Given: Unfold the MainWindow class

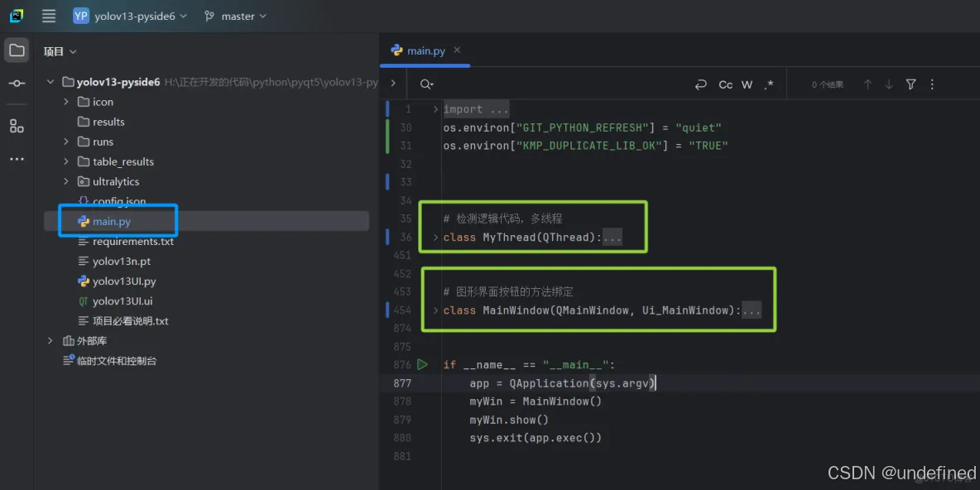Looking at the screenshot, I should (x=435, y=310).
